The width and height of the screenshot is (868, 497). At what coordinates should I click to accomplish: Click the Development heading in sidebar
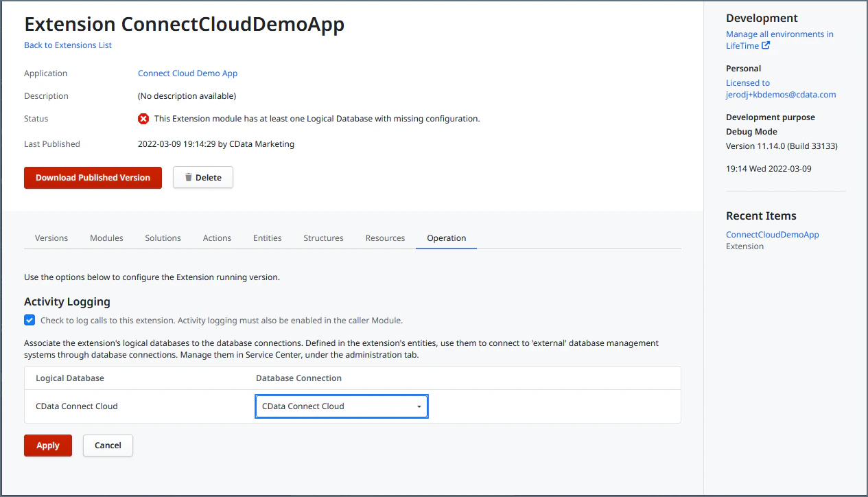coord(762,19)
